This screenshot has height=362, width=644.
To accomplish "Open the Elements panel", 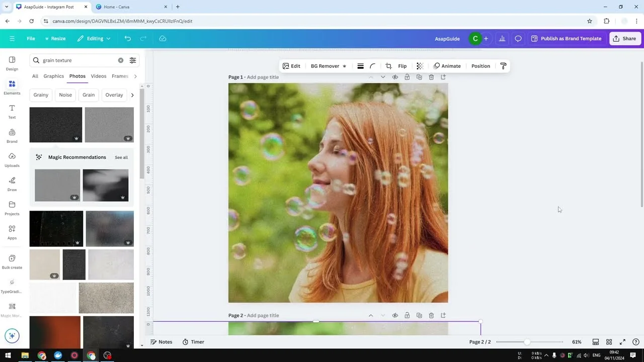I will (x=12, y=86).
